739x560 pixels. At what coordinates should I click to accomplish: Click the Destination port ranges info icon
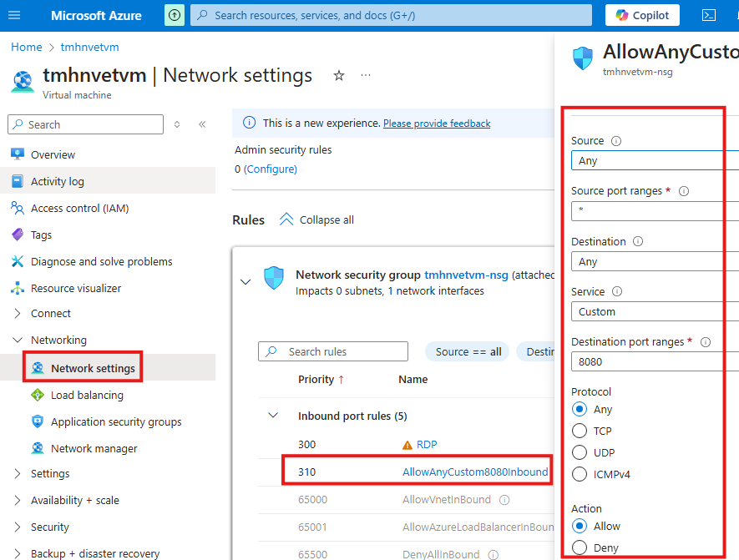tap(705, 342)
